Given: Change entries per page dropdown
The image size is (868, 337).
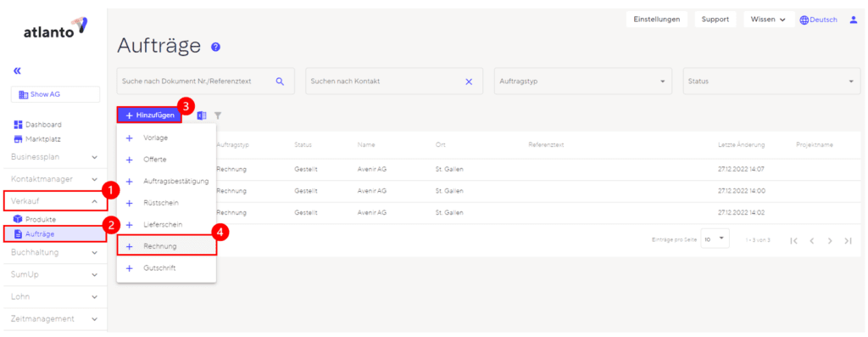Looking at the screenshot, I should 715,239.
